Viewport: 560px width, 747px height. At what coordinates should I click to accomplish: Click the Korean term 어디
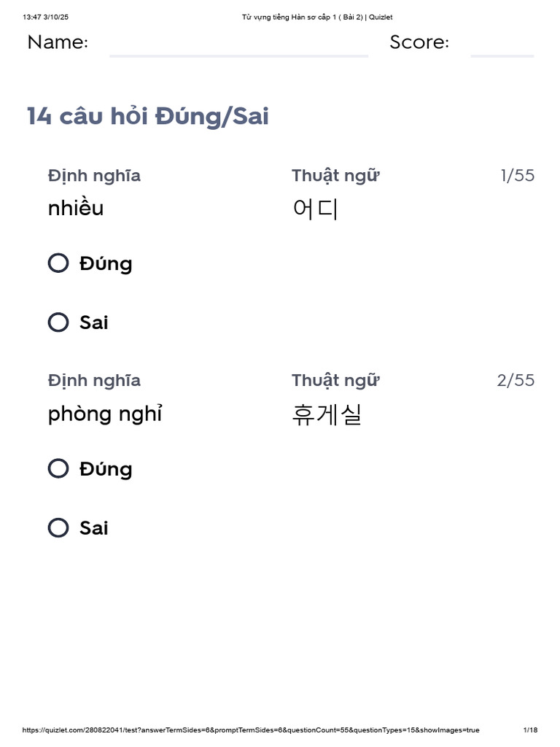pos(315,209)
